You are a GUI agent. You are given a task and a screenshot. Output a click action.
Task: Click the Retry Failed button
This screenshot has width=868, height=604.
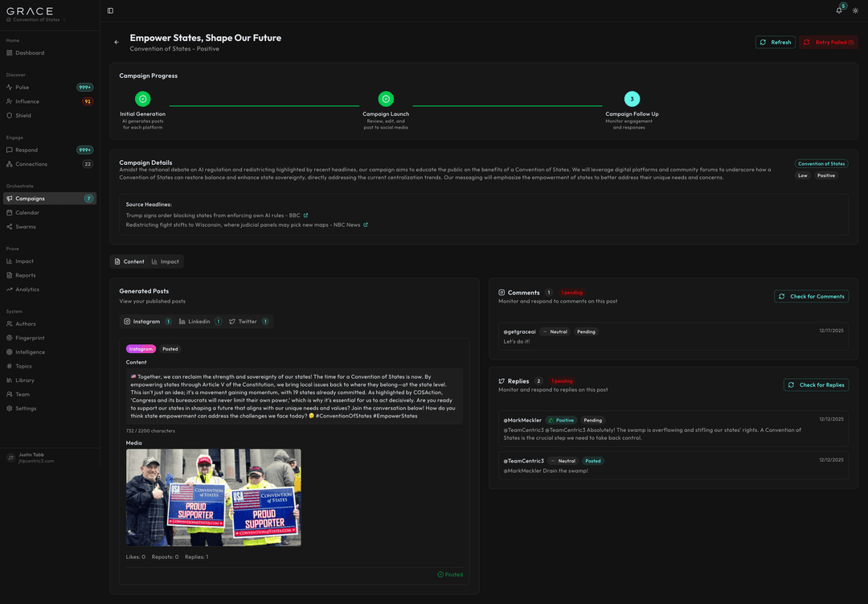point(828,42)
